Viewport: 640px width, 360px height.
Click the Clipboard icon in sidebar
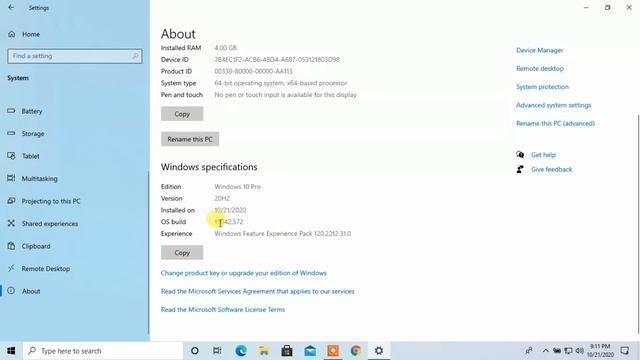11,246
